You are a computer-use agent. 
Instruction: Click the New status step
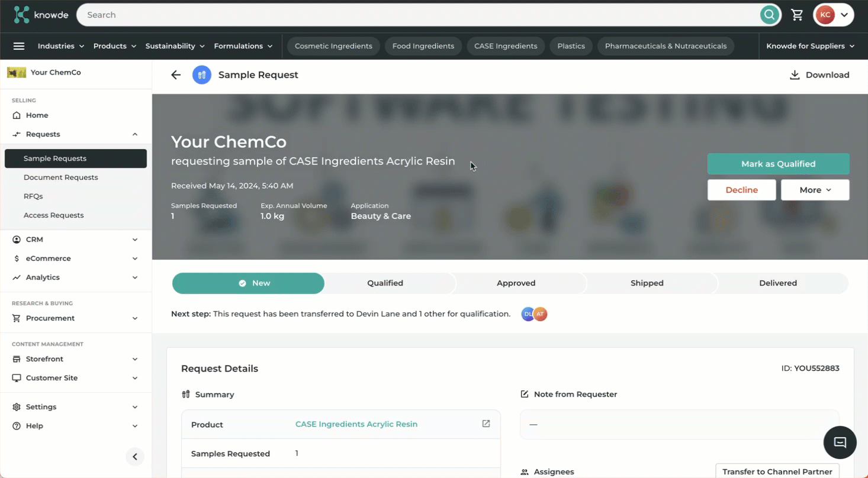click(x=248, y=283)
